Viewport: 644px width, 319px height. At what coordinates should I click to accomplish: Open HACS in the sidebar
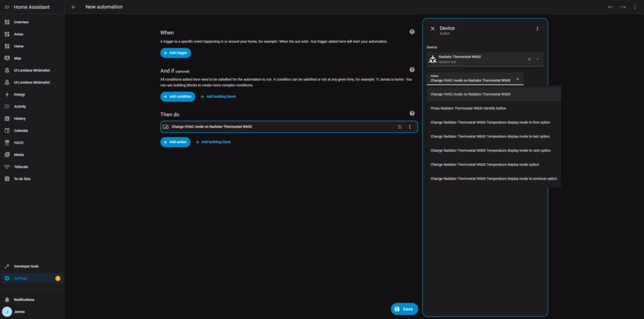pos(18,143)
